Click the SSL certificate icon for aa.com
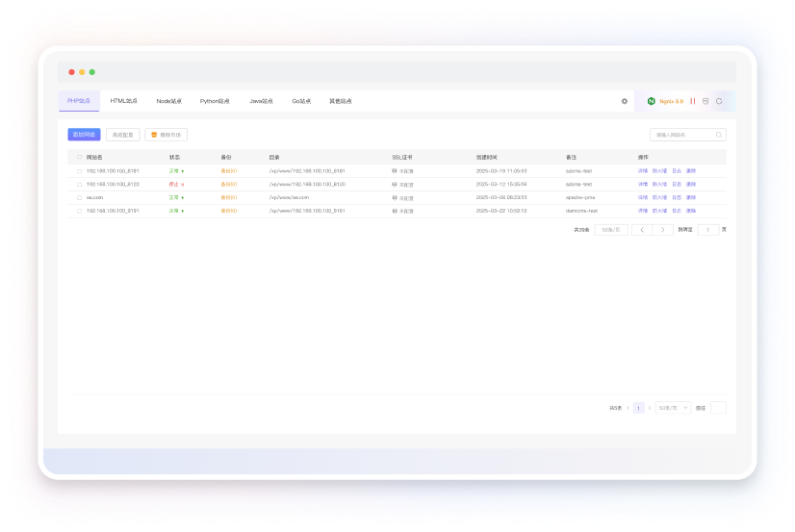Viewport: 795px width, 532px height. point(395,197)
